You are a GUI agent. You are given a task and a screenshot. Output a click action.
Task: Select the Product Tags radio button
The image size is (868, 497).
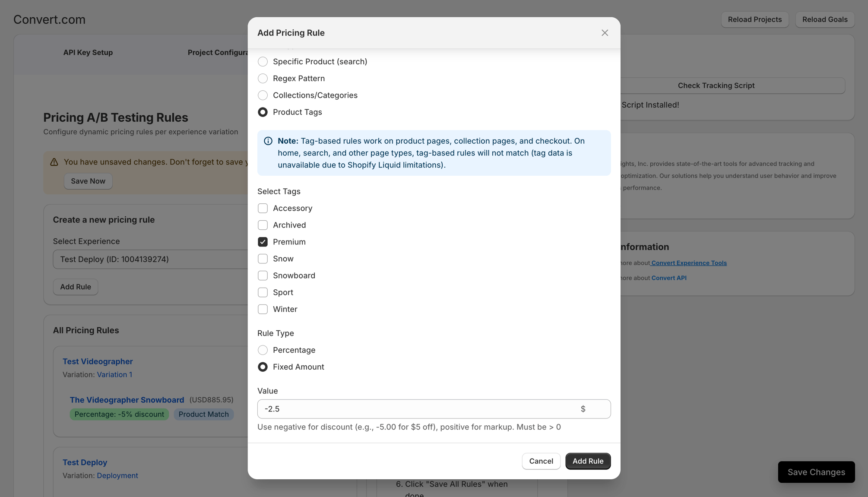263,112
